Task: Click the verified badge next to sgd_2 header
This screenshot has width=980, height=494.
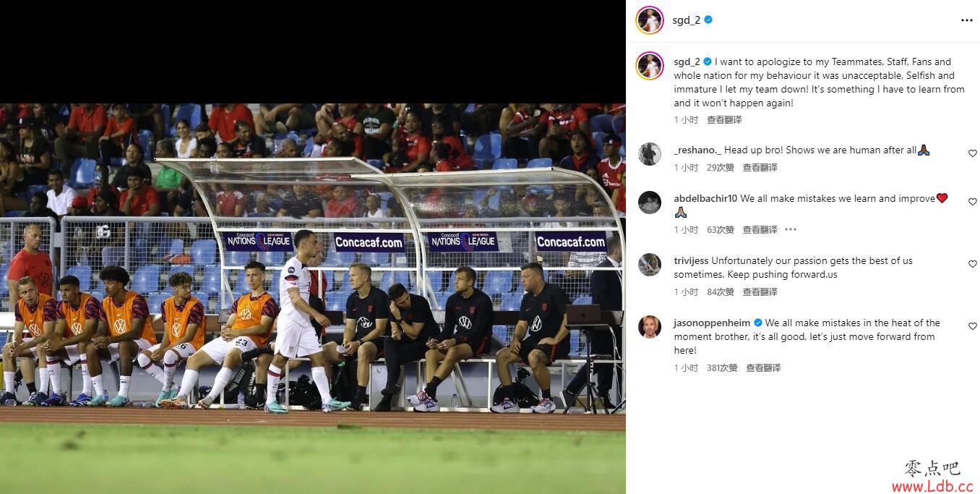Action: [x=708, y=20]
